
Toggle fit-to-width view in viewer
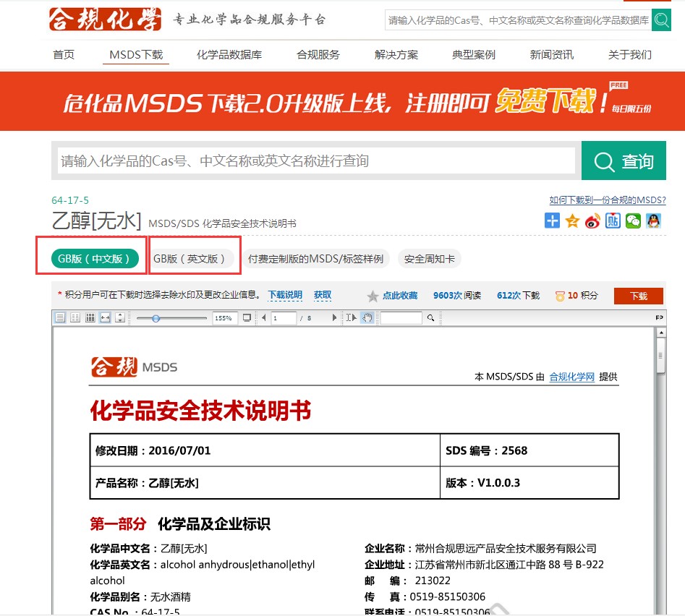click(x=105, y=317)
